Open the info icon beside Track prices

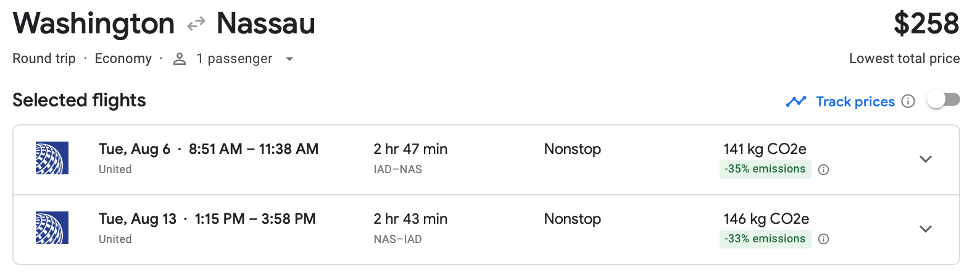point(908,101)
